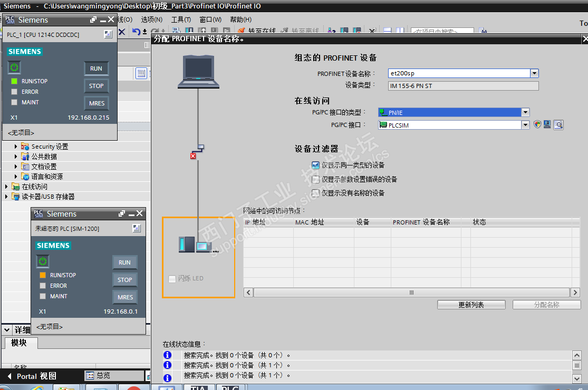Click the 在线访问 icon in project tree
Image resolution: width=588 pixels, height=390 pixels.
coord(16,187)
